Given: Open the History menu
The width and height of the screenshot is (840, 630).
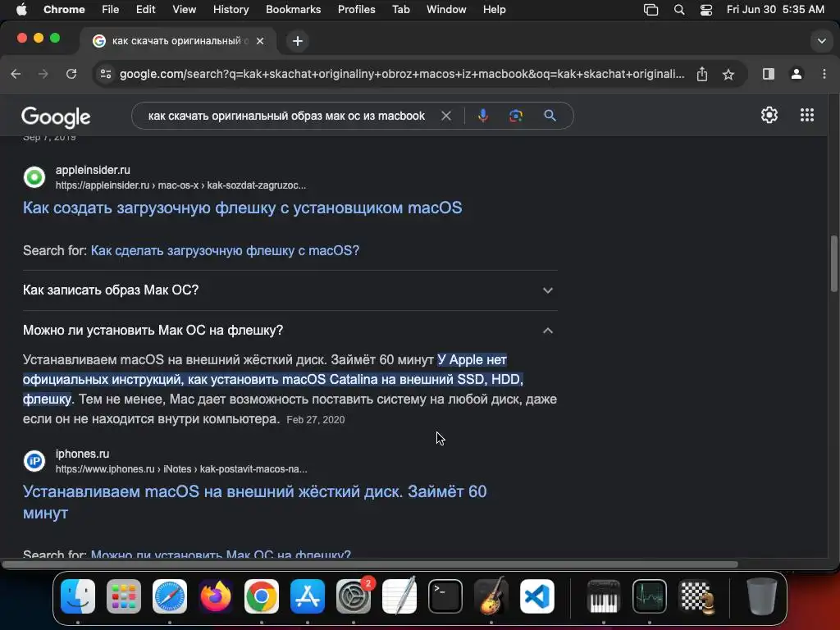Looking at the screenshot, I should [231, 9].
